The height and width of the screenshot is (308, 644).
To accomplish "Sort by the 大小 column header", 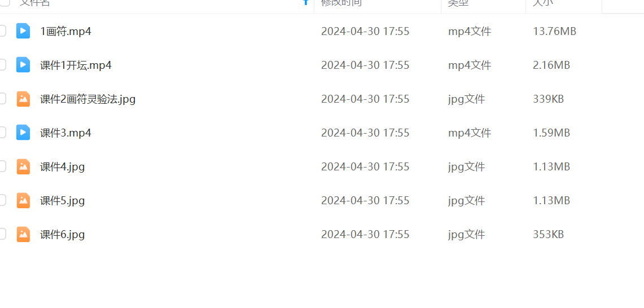I will (x=543, y=2).
